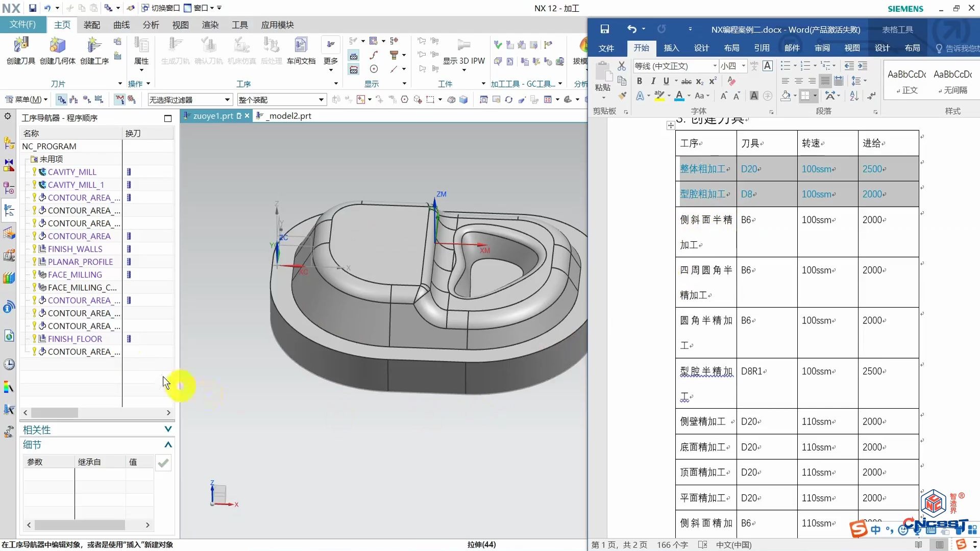
Task: Toggle Underline formatting in Word
Action: pyautogui.click(x=666, y=81)
